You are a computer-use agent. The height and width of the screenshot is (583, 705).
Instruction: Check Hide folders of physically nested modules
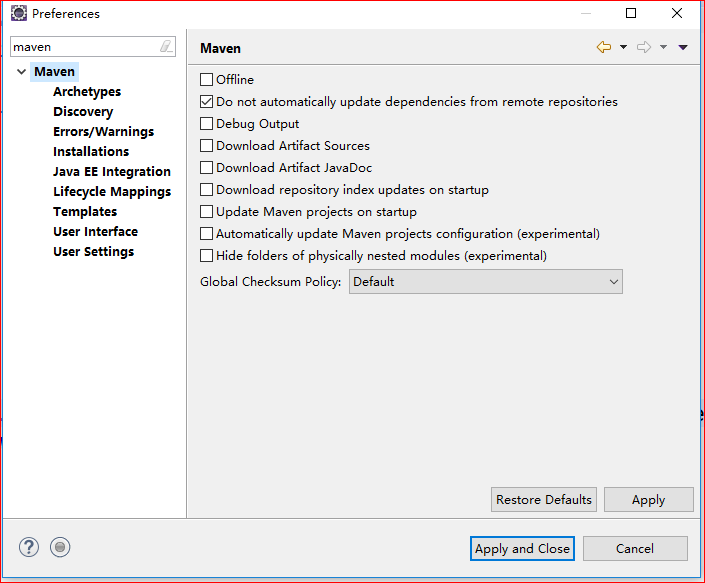point(206,256)
